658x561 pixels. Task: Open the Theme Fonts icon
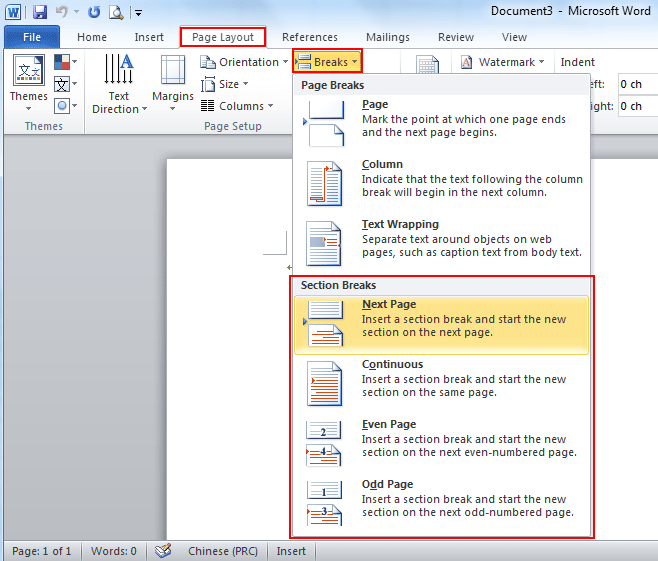pyautogui.click(x=64, y=84)
